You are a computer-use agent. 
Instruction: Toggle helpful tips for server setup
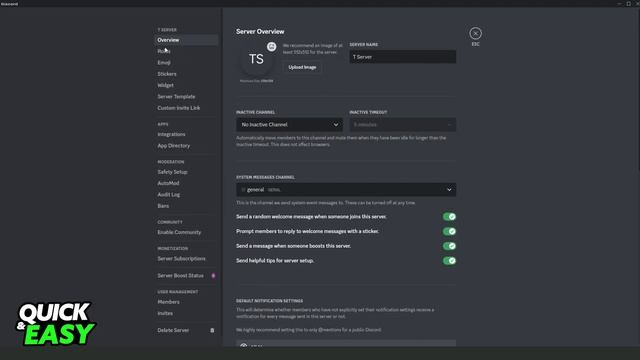[x=449, y=261]
